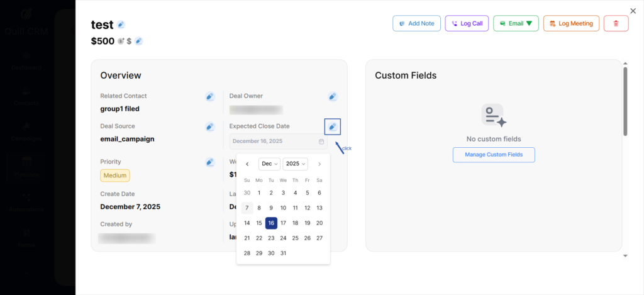The image size is (644, 295).
Task: Edit the Related Contact field
Action: (210, 96)
